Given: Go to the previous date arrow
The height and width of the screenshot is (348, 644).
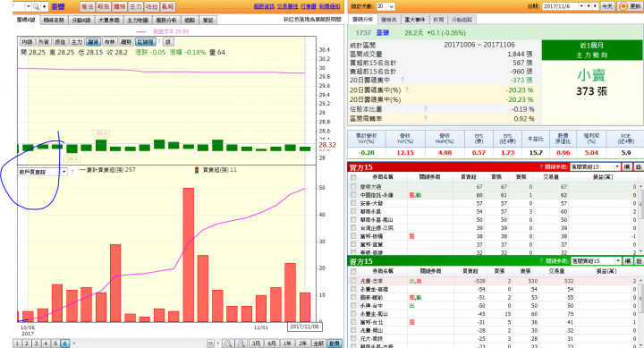Looking at the screenshot, I should [x=589, y=6].
